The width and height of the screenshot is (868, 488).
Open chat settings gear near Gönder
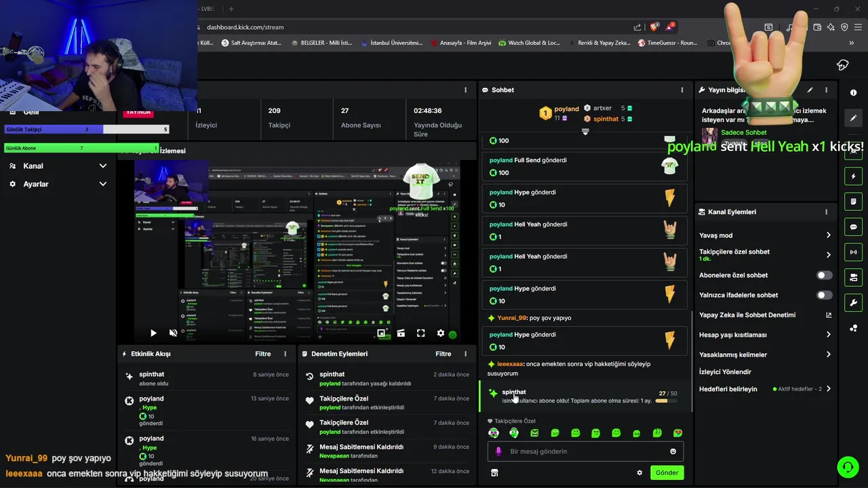point(639,473)
